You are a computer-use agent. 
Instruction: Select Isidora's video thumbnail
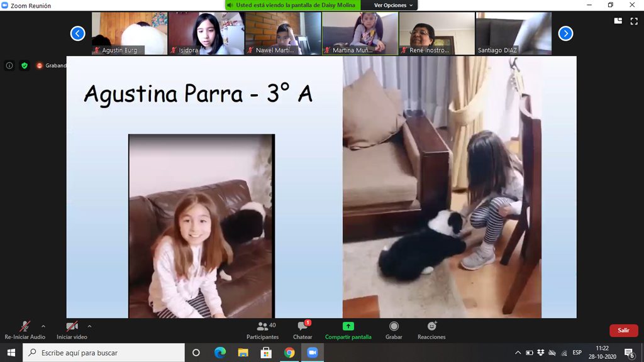coord(206,33)
